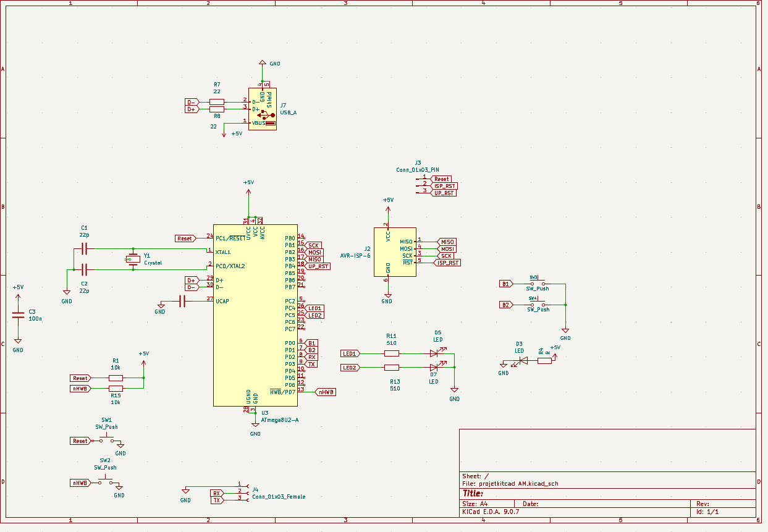Click resistor R7 on the D- line

217,102
